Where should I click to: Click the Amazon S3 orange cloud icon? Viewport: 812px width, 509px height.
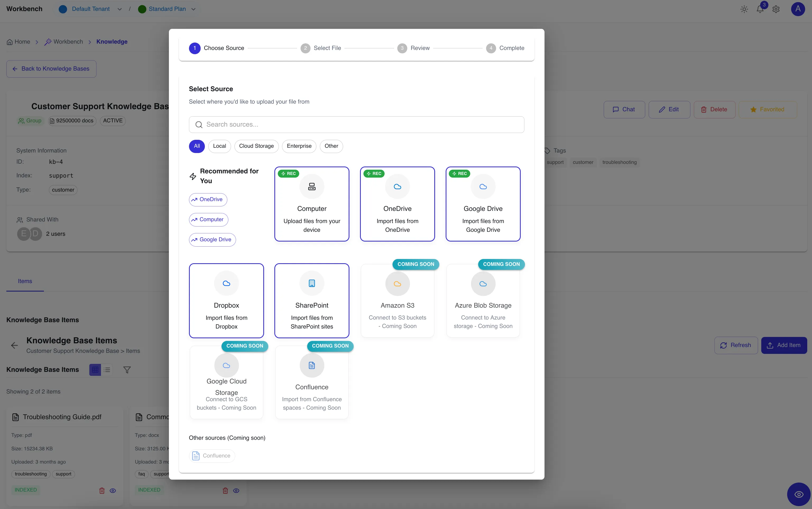pos(397,284)
